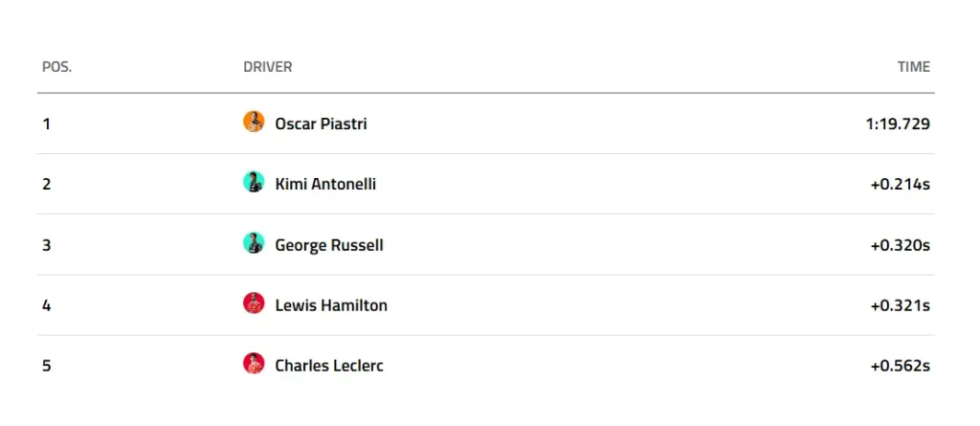Image resolution: width=980 pixels, height=426 pixels.
Task: Sort by the DRIVER column header
Action: (x=268, y=67)
